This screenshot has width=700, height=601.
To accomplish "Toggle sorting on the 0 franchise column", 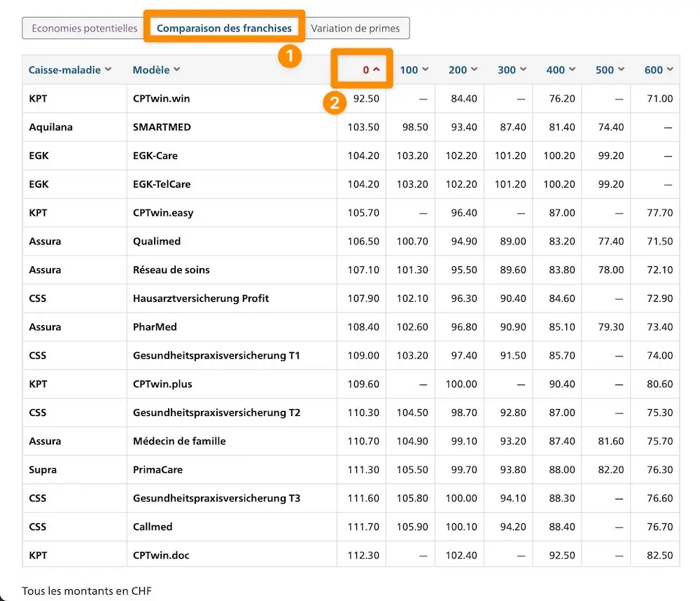I will click(371, 70).
